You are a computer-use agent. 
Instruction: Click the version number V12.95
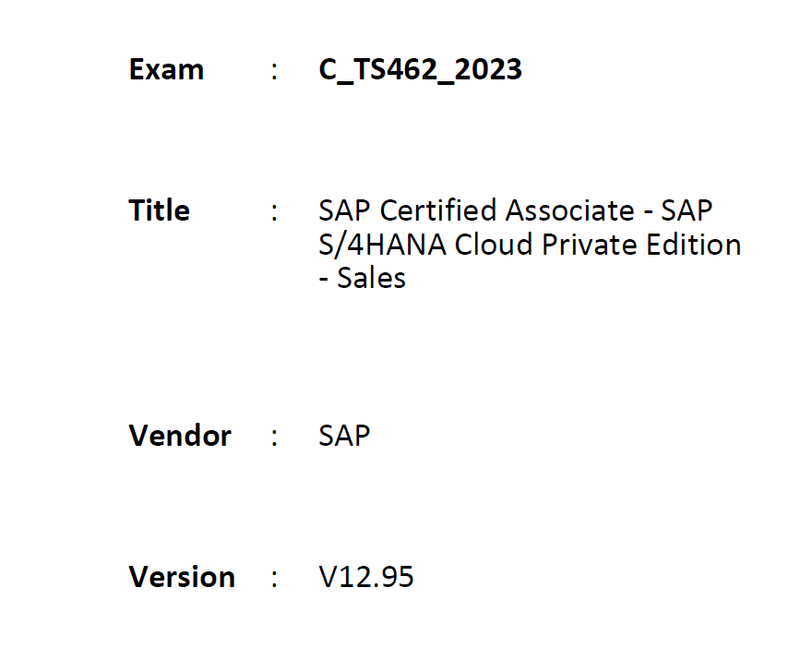[x=366, y=577]
